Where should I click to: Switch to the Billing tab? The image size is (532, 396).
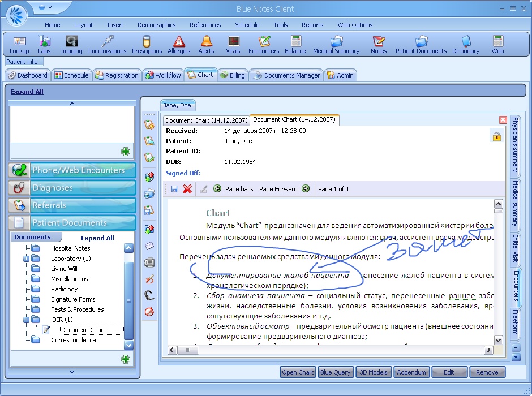[233, 75]
